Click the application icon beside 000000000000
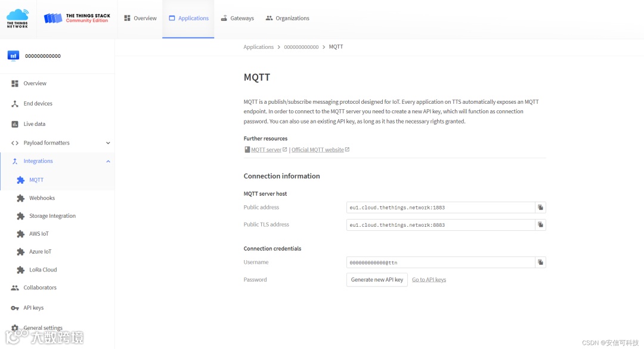 [x=13, y=55]
